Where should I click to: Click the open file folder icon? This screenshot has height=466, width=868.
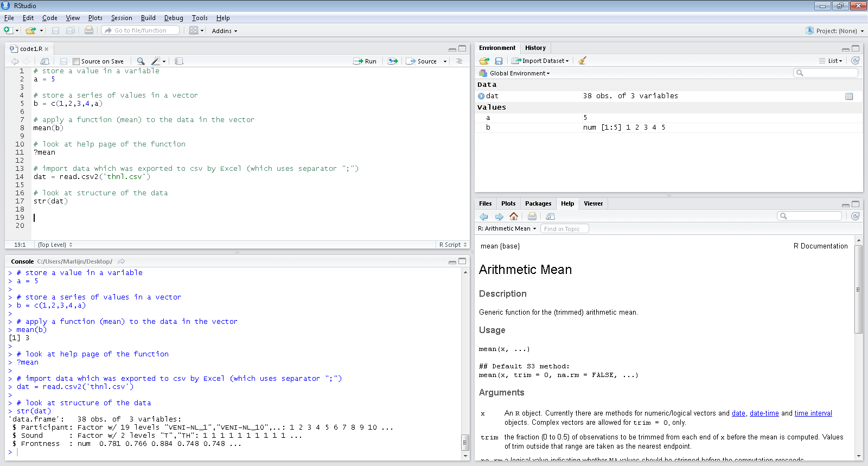(31, 30)
